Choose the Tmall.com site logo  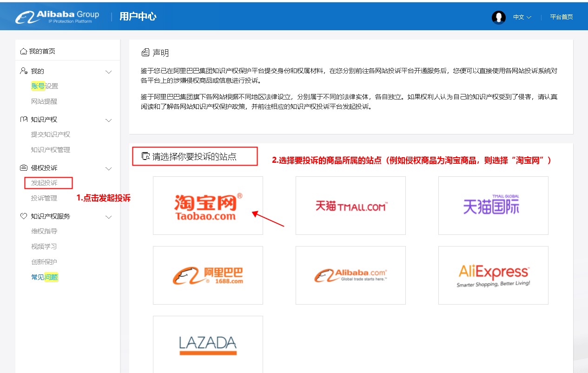(350, 206)
